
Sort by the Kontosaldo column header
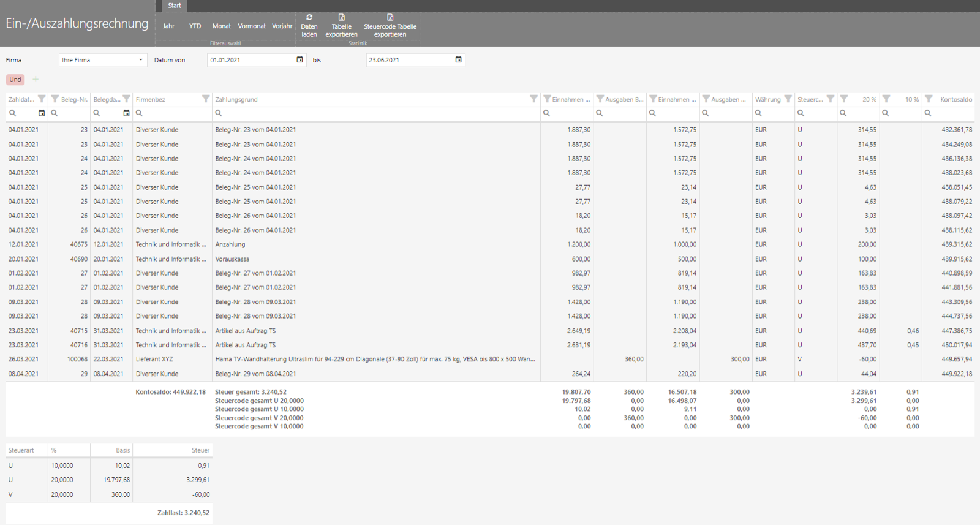pyautogui.click(x=956, y=99)
